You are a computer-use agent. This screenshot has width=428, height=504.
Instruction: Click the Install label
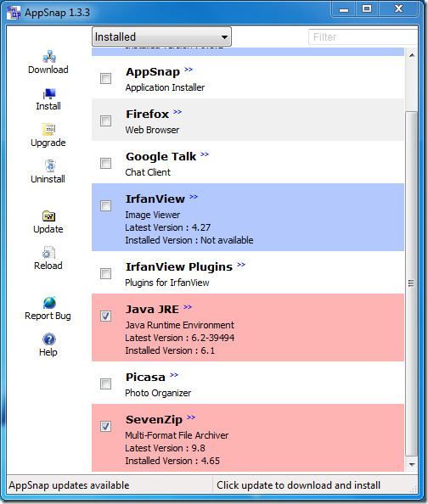click(48, 106)
